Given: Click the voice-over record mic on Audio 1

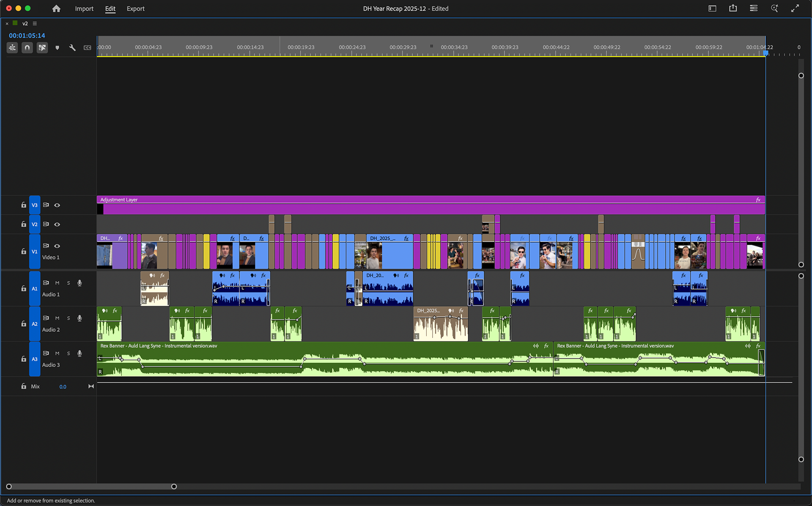Looking at the screenshot, I should click(80, 283).
